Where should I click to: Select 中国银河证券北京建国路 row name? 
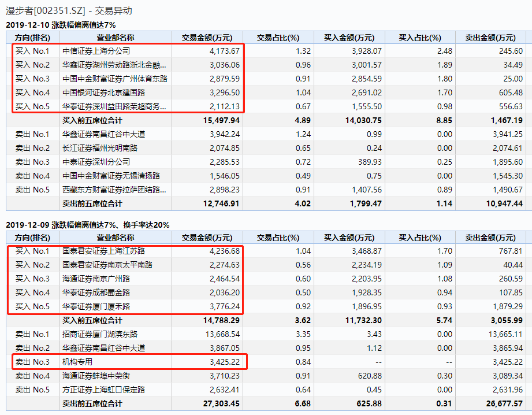click(103, 92)
